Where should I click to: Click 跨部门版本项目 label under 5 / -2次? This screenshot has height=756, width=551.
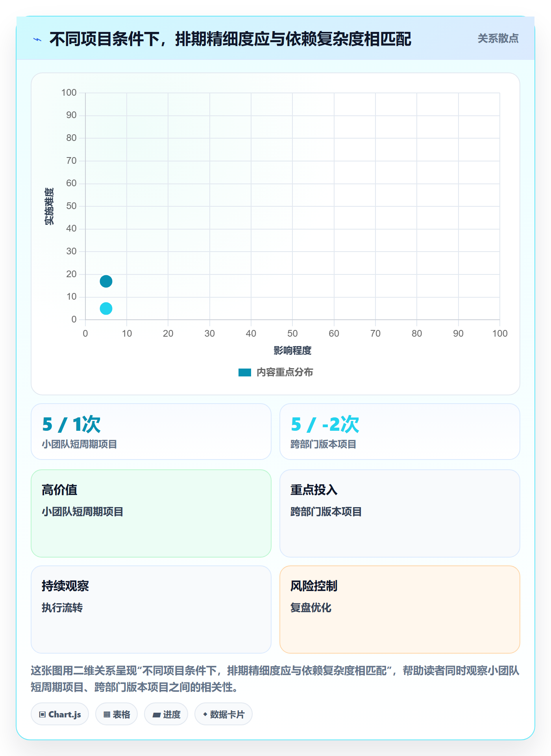pyautogui.click(x=324, y=444)
